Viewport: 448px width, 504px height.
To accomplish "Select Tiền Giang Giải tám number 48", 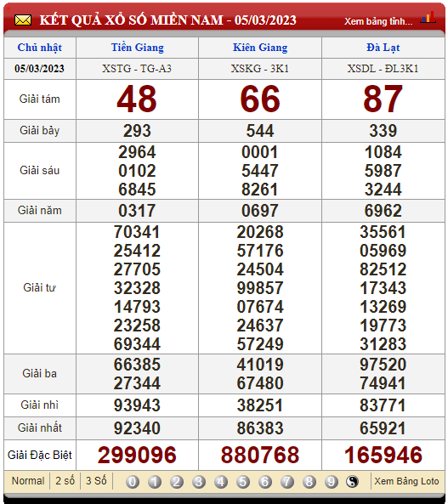I will [137, 99].
